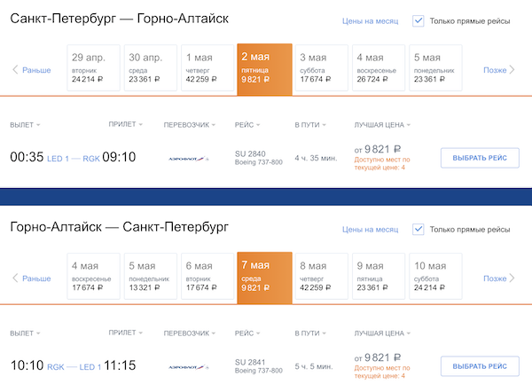Open lower Цены на месяц link

pos(370,230)
